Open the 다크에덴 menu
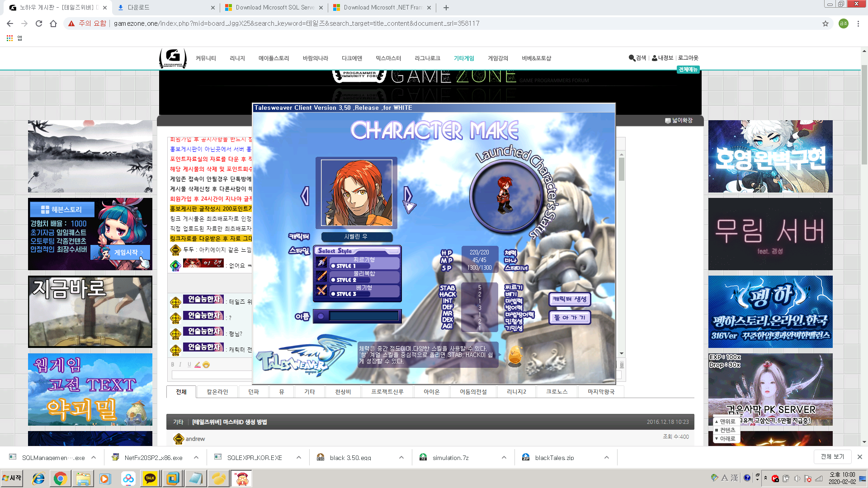This screenshot has width=868, height=488. (352, 58)
